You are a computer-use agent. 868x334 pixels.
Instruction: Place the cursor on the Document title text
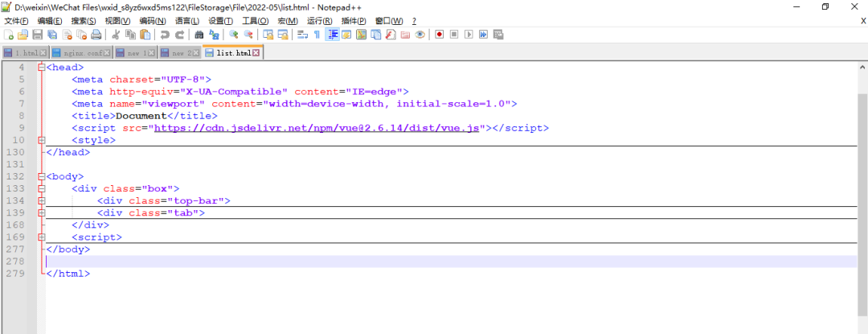(141, 116)
